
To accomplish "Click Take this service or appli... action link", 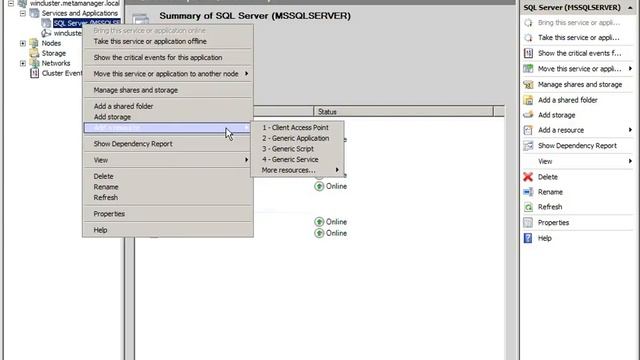I will pyautogui.click(x=578, y=38).
